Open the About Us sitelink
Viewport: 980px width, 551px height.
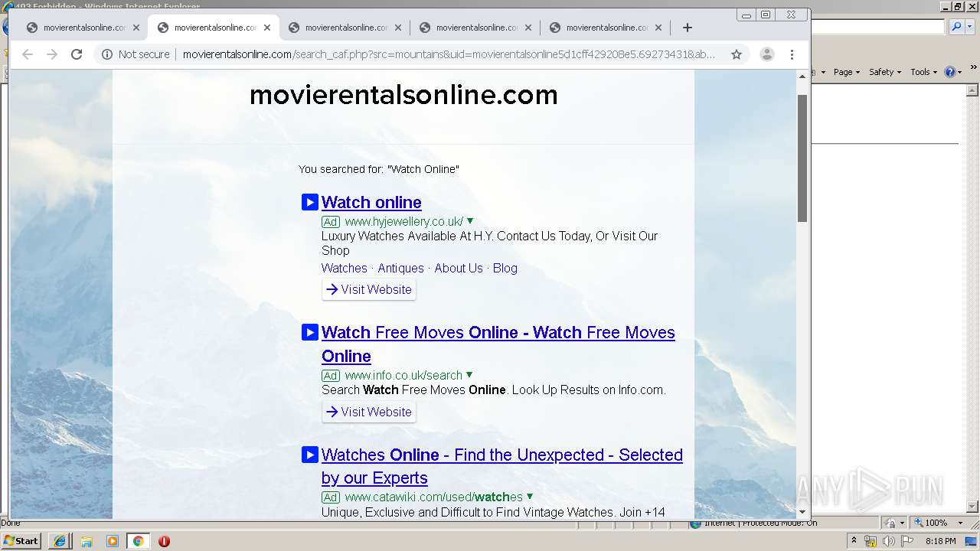pos(459,268)
